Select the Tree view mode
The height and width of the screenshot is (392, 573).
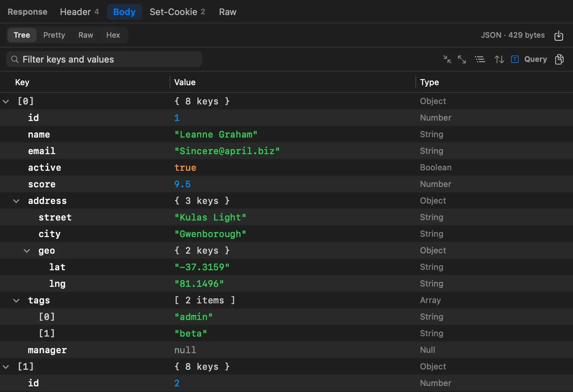tap(22, 35)
